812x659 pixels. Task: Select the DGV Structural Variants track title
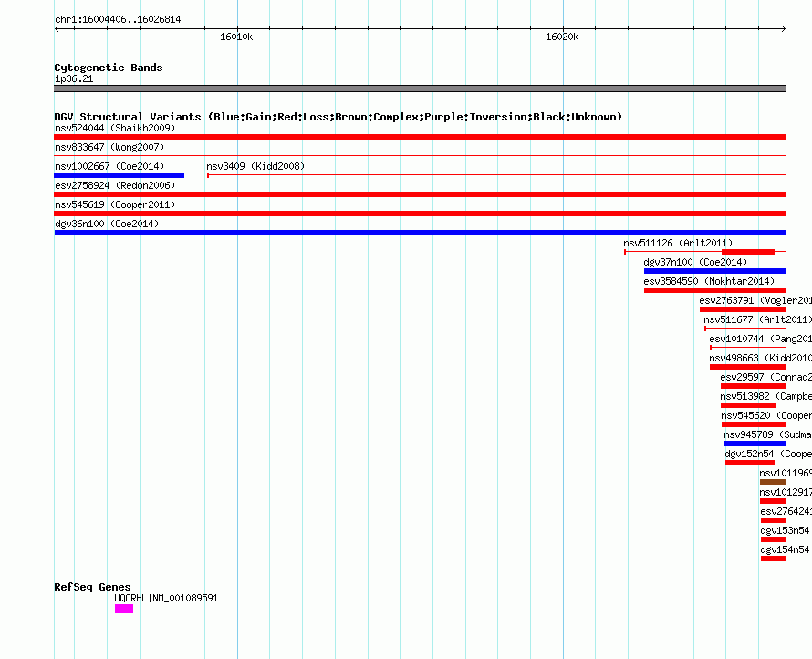pos(338,117)
